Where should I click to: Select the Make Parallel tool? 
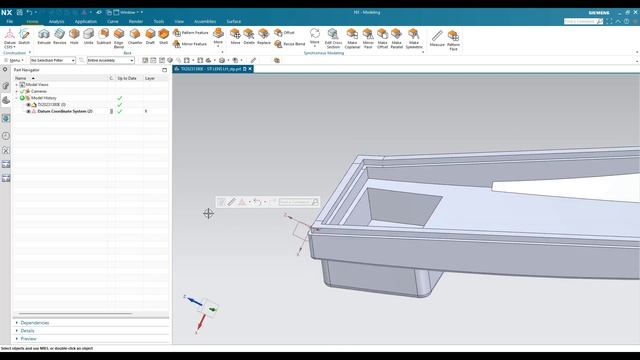pos(397,38)
